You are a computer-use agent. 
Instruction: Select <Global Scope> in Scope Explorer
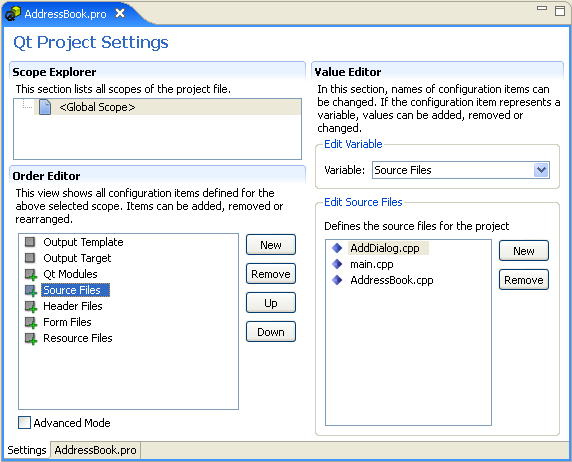click(x=97, y=107)
